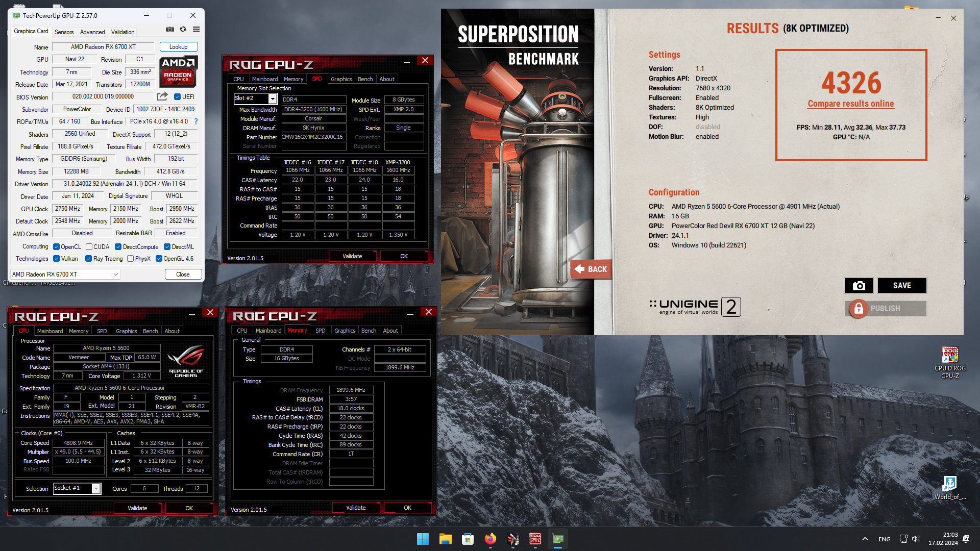This screenshot has height=551, width=980.
Task: Open Bench tab in SPD CPU-Z window
Action: [x=365, y=79]
